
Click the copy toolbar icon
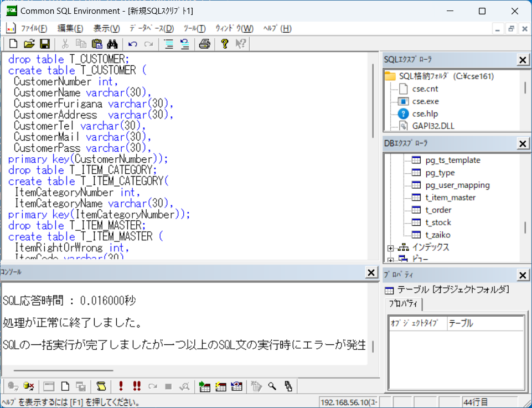(x=81, y=44)
